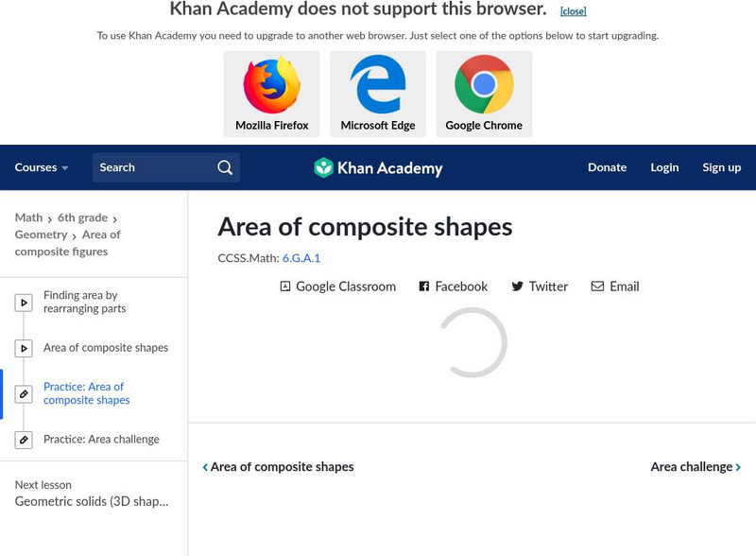The image size is (756, 556).
Task: Select Practice: Area challenge in sidebar
Action: (x=101, y=439)
